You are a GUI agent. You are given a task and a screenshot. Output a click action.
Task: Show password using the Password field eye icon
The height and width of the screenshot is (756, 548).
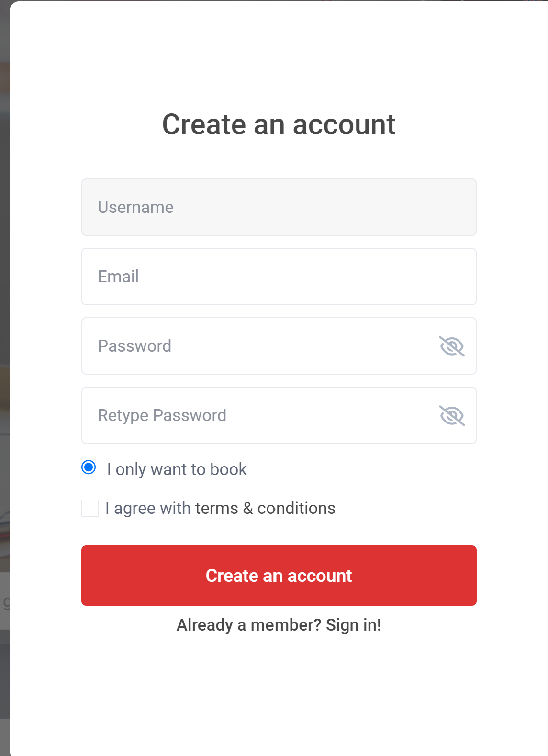[x=452, y=346]
